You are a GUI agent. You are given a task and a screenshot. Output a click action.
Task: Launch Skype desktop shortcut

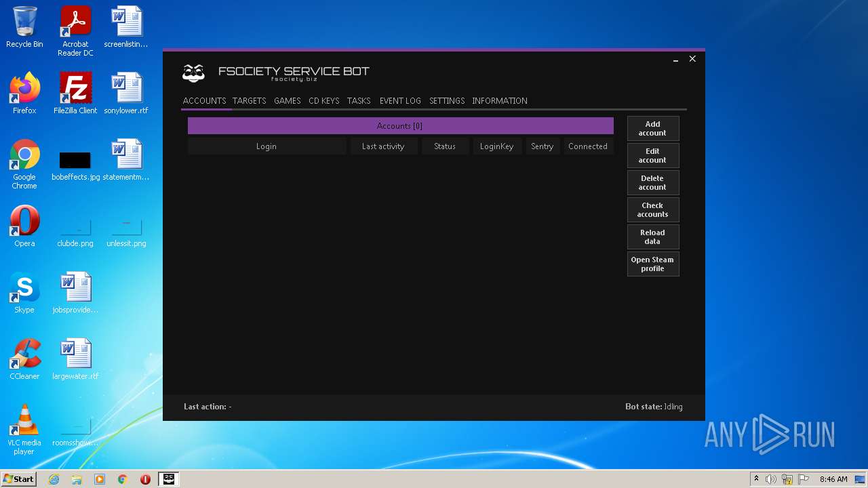(x=24, y=293)
